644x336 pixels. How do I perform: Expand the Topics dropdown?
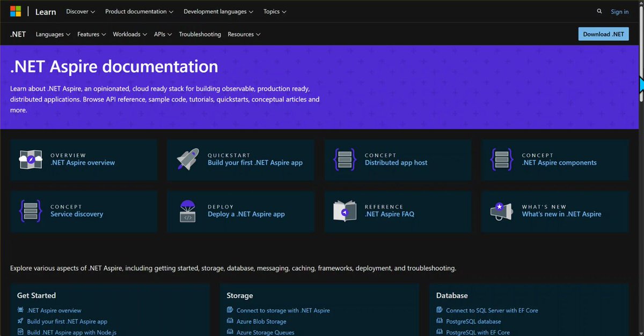275,11
